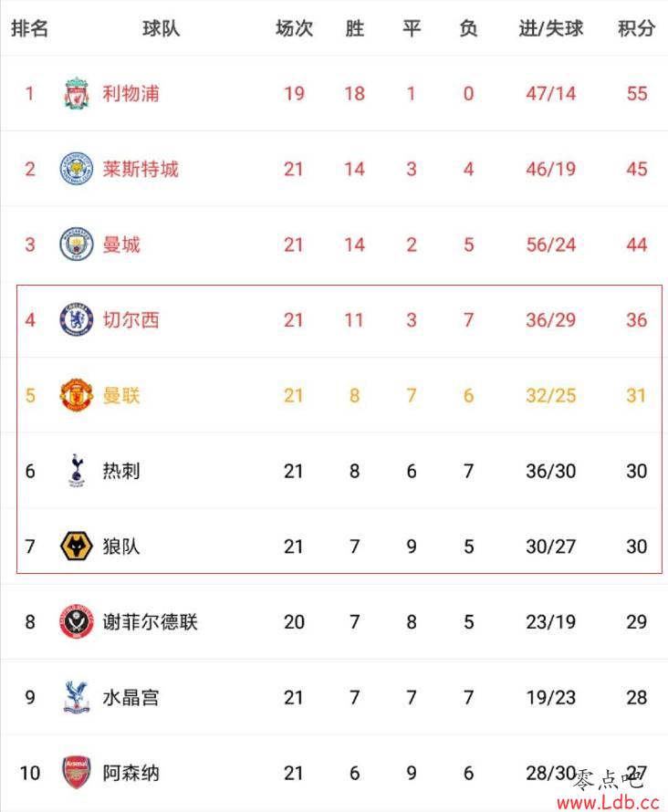Open the Chelsea club crest

click(76, 319)
